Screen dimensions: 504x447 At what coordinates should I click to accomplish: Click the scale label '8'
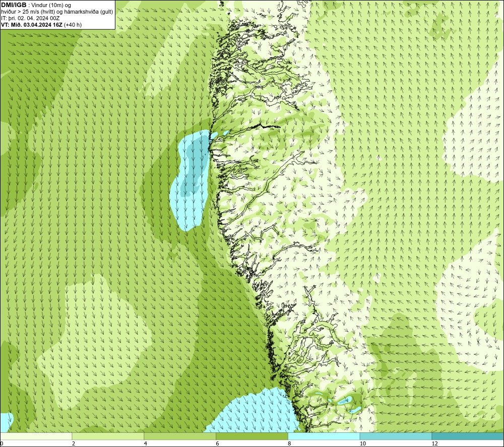(290, 443)
